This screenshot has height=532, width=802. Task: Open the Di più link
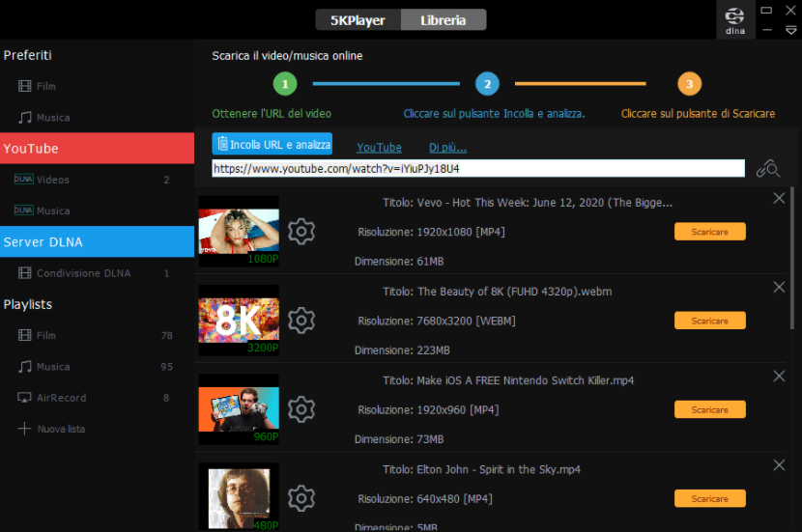point(447,148)
